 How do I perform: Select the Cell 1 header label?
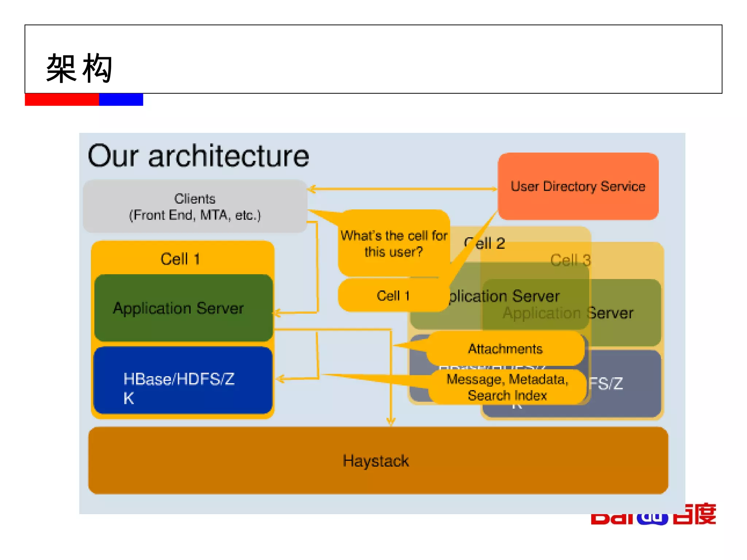pos(180,259)
